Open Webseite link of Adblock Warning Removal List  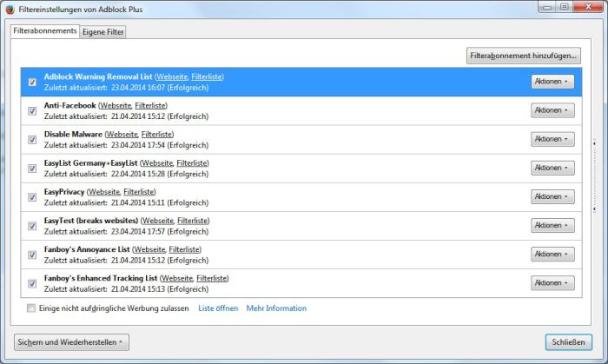click(172, 76)
